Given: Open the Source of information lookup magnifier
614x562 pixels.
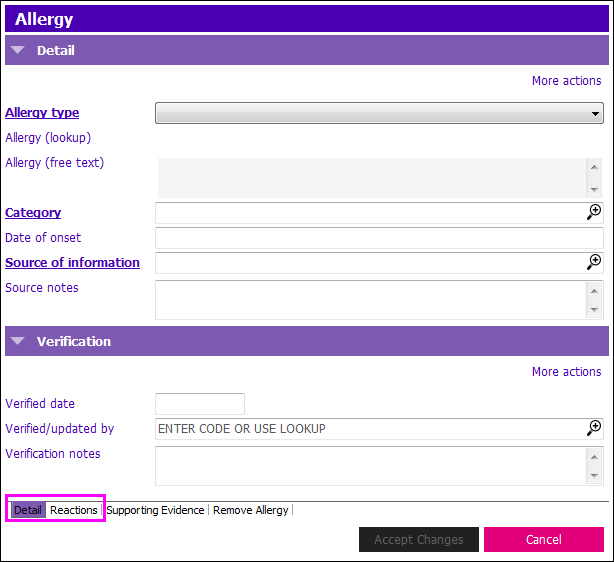Looking at the screenshot, I should (x=594, y=262).
